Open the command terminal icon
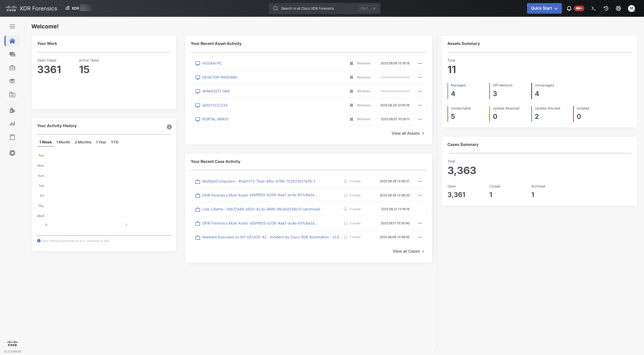This screenshot has height=355, width=644. (593, 8)
